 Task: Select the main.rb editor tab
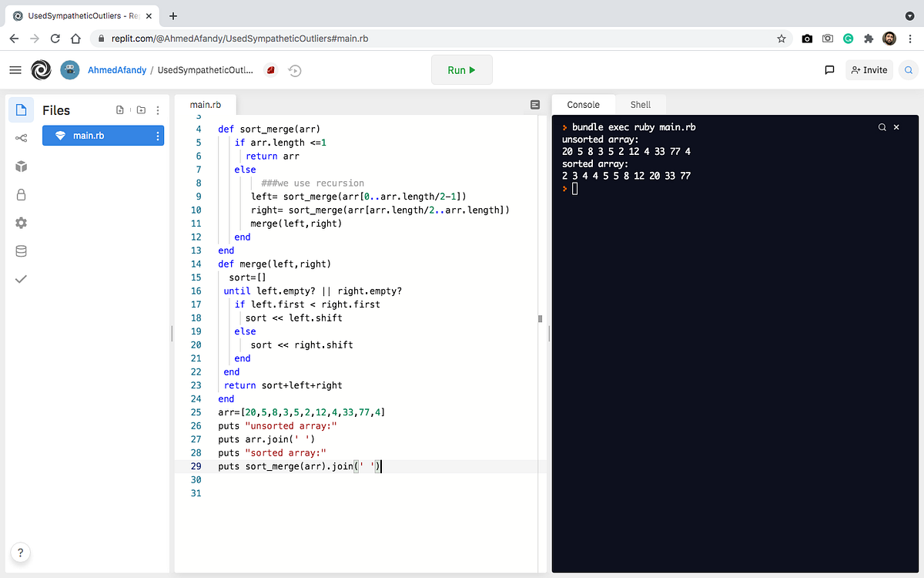(x=203, y=104)
